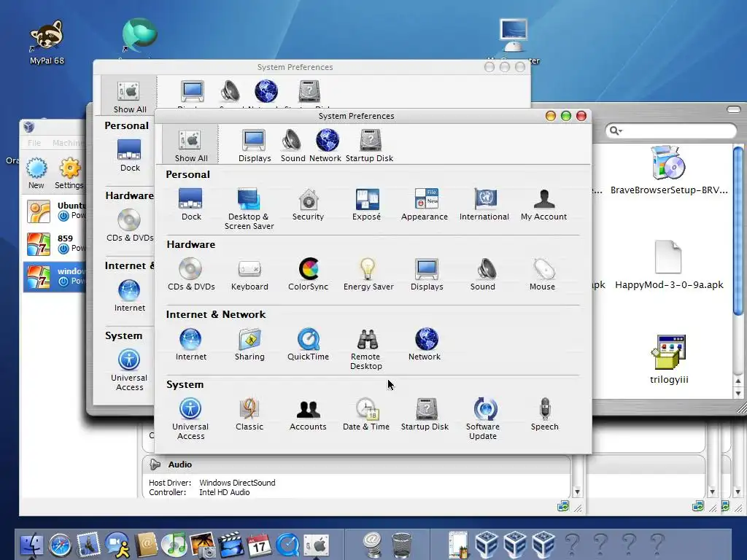Image resolution: width=747 pixels, height=560 pixels.
Task: Open the Exposé preference pane
Action: 366,204
